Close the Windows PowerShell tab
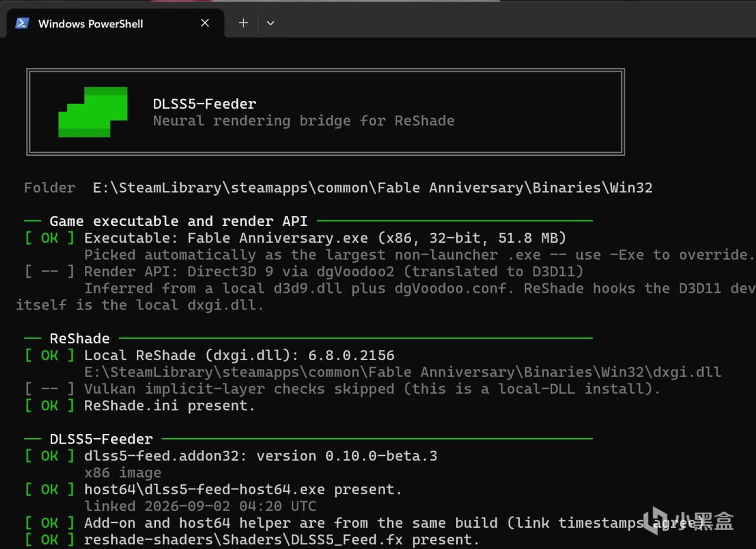This screenshot has height=549, width=756. pyautogui.click(x=205, y=23)
